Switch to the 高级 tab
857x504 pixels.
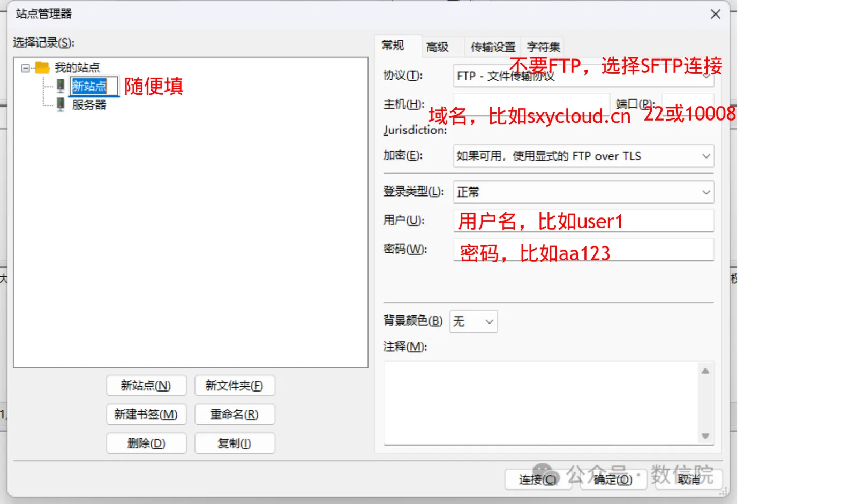pos(437,47)
